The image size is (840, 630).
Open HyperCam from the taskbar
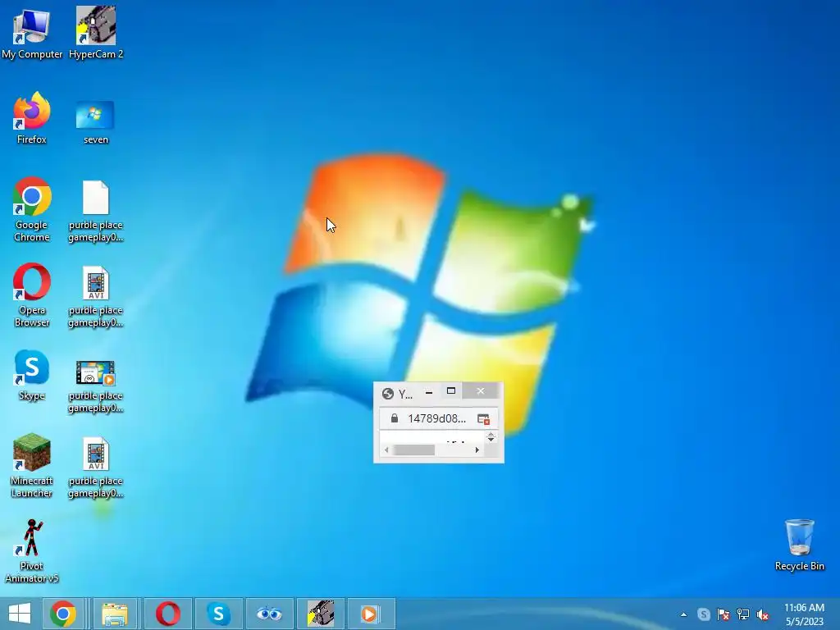click(x=321, y=614)
